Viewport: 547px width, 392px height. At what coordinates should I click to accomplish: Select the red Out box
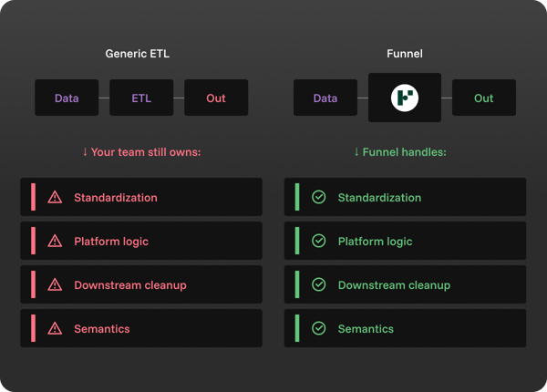coord(216,98)
